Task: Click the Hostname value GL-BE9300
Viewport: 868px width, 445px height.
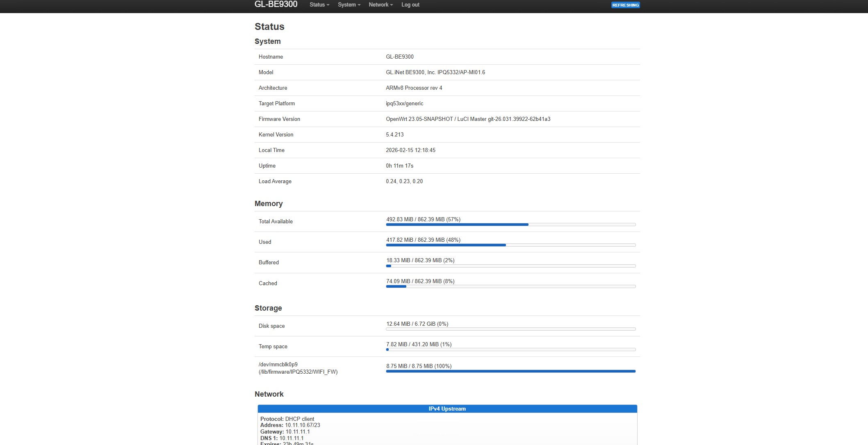Action: (399, 57)
